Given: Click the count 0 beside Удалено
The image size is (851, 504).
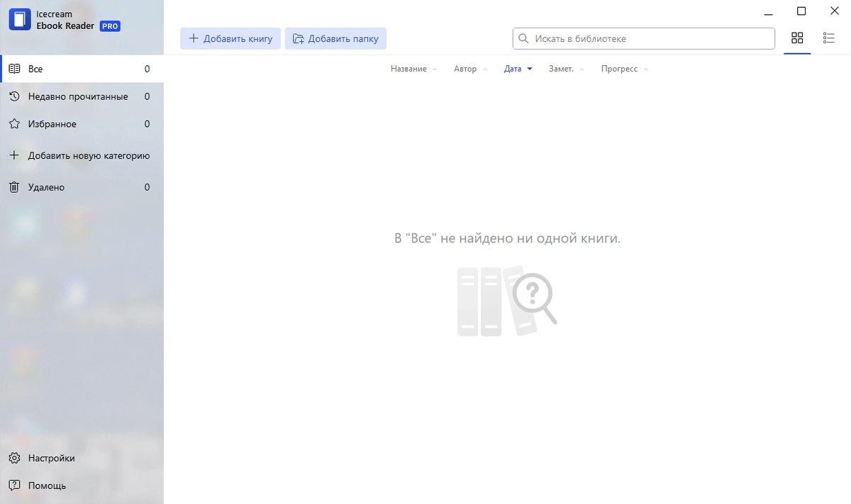Looking at the screenshot, I should [147, 187].
